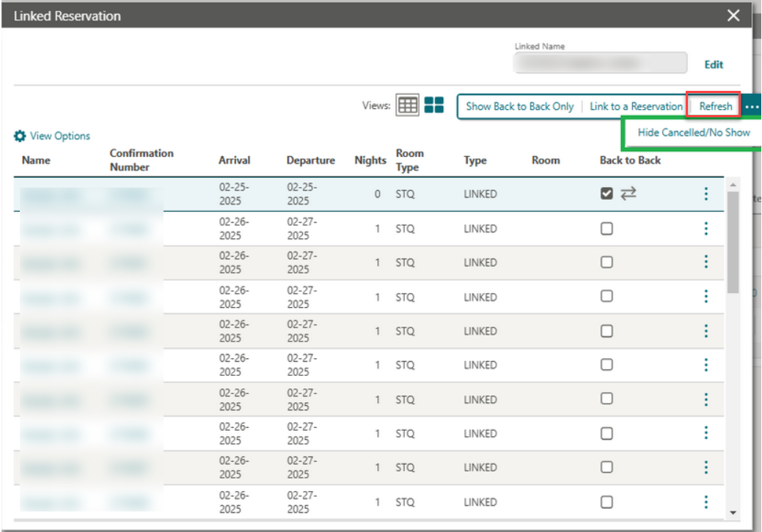Click into the Linked Name field

[600, 63]
